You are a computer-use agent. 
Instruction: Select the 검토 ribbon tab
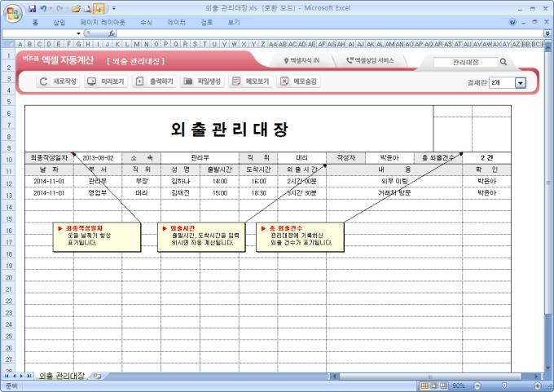click(x=207, y=22)
